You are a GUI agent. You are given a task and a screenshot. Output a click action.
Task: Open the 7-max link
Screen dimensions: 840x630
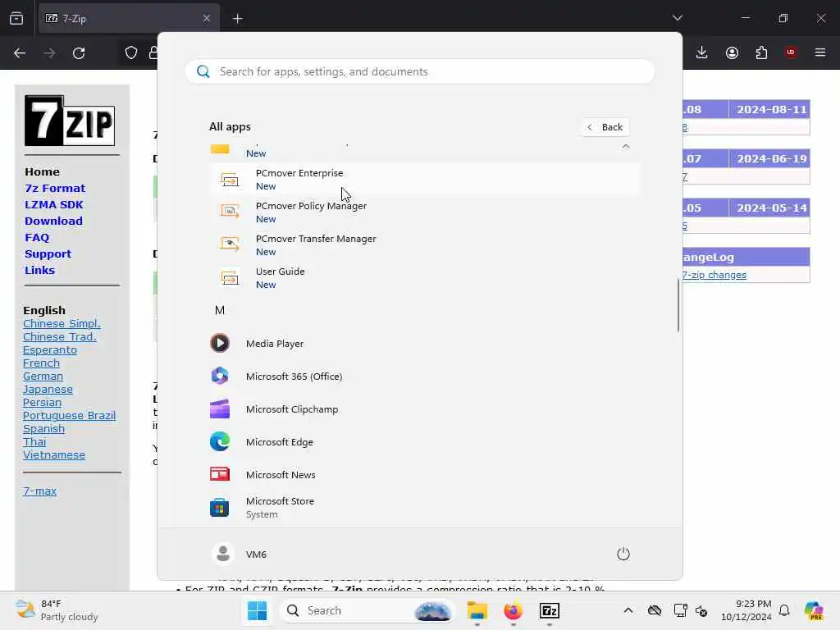39,491
